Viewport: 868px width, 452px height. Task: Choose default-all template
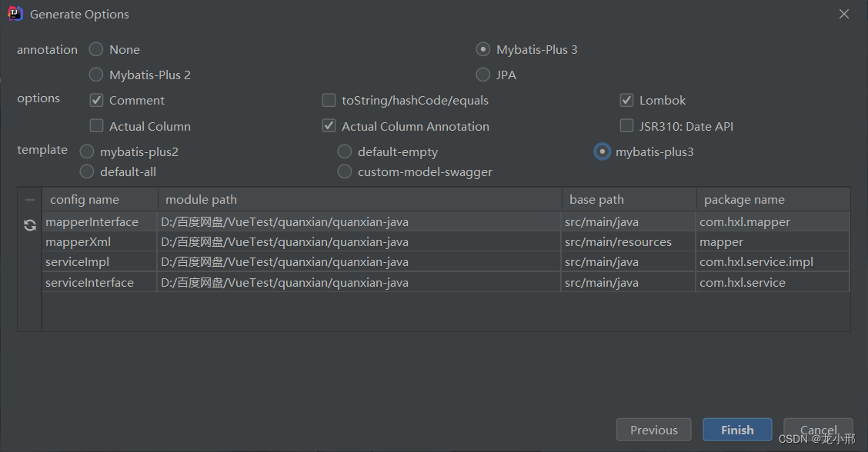click(x=87, y=171)
